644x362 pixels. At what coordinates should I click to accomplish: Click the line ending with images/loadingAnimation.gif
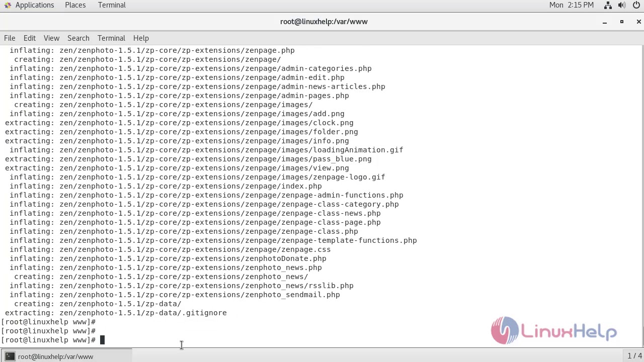pos(206,150)
